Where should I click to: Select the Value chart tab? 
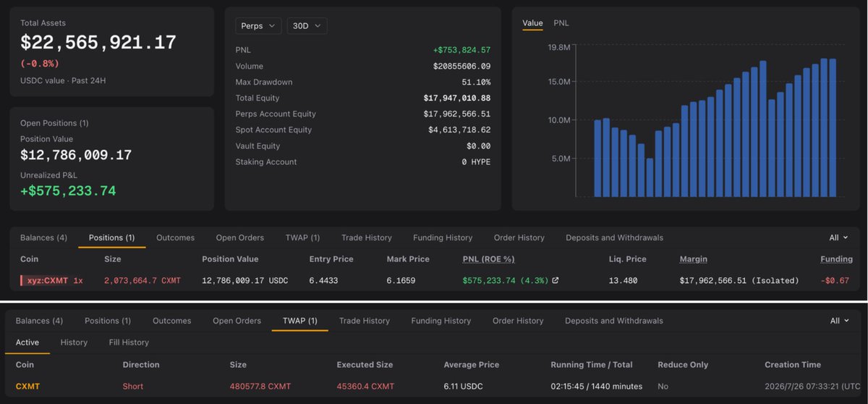click(532, 23)
